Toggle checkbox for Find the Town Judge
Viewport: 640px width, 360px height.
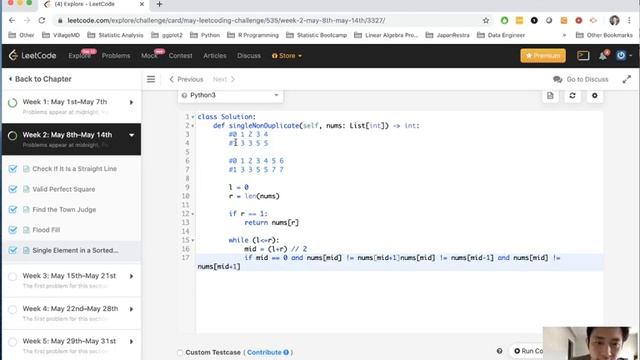coord(13,209)
